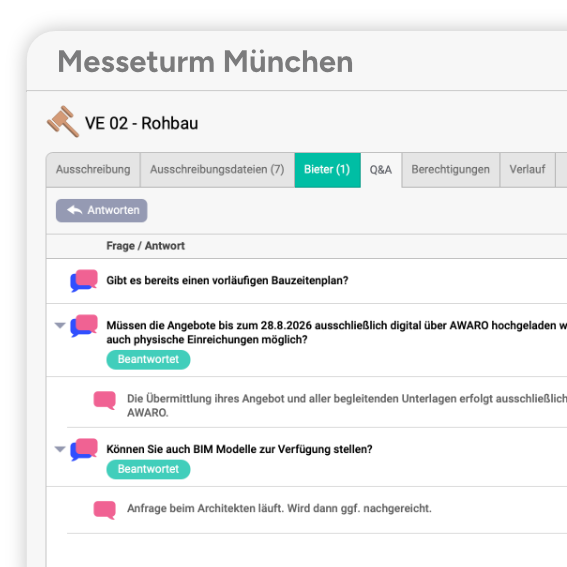Show the Verlauf tab

point(527,170)
